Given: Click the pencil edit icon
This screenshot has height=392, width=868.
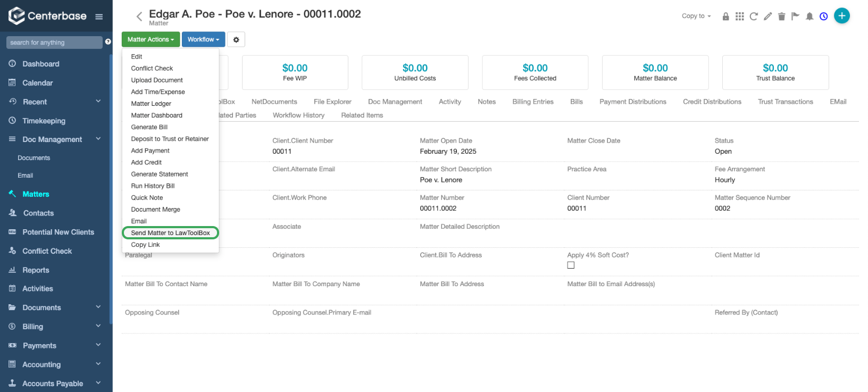Looking at the screenshot, I should [767, 16].
